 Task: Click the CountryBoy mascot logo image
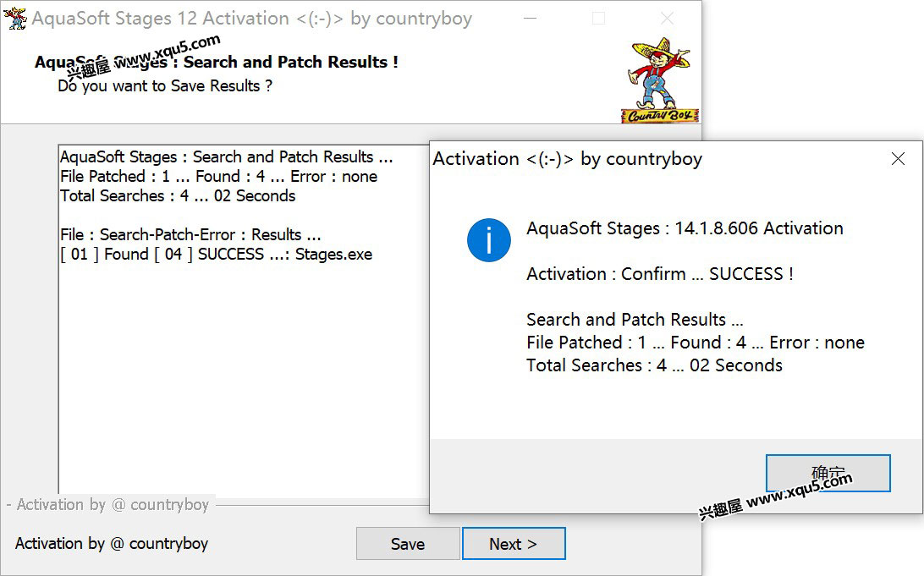click(659, 80)
